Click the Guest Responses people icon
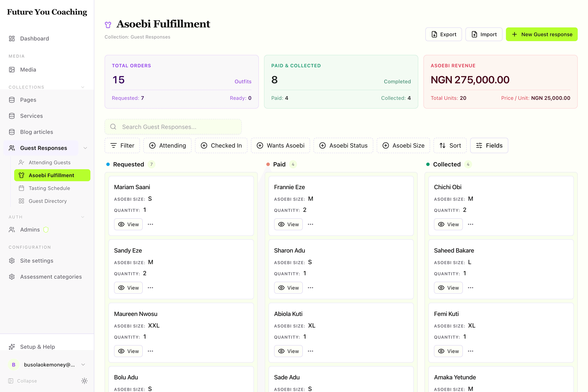 coord(12,148)
